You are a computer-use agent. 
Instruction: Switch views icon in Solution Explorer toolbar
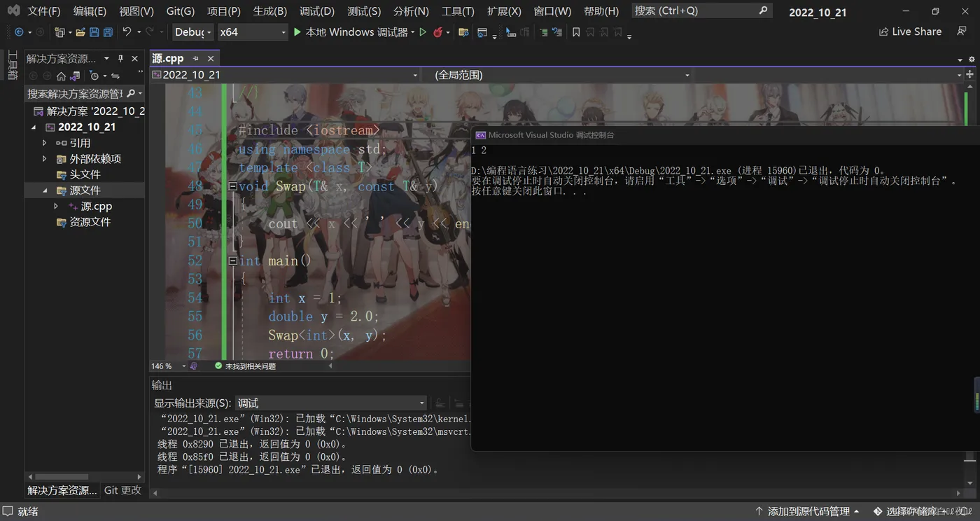pyautogui.click(x=74, y=76)
